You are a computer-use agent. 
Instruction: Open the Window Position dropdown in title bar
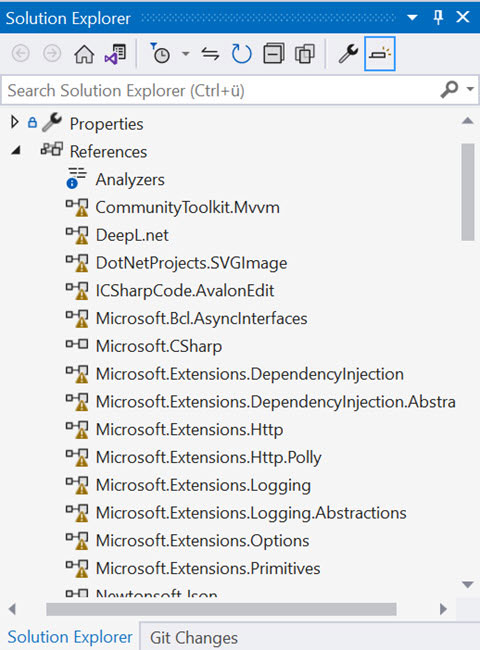(412, 17)
